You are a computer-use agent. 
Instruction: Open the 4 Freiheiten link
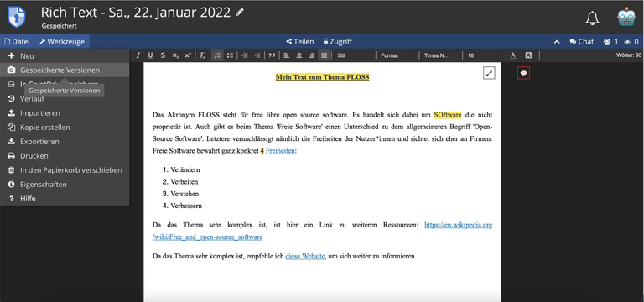[278, 151]
